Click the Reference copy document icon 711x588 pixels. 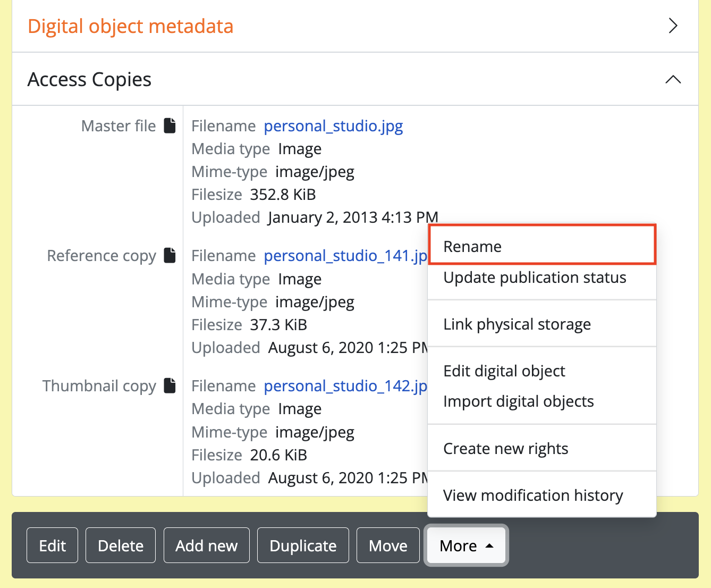[170, 255]
